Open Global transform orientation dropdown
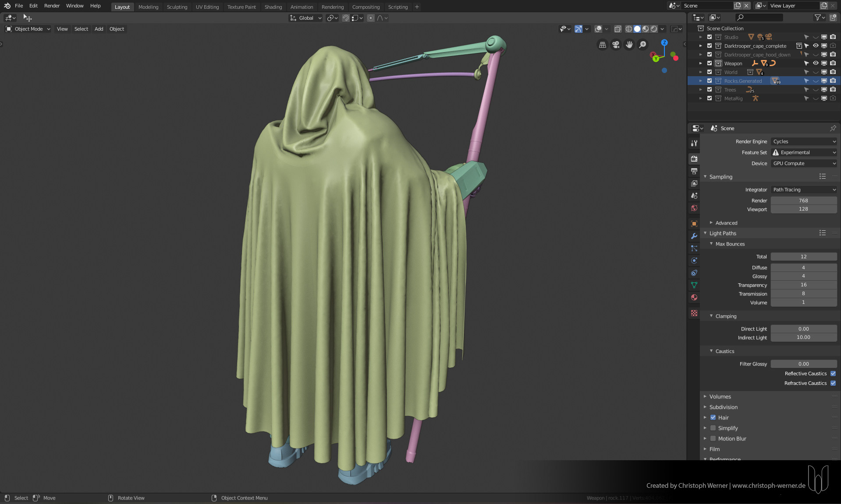Image resolution: width=841 pixels, height=504 pixels. pos(306,18)
